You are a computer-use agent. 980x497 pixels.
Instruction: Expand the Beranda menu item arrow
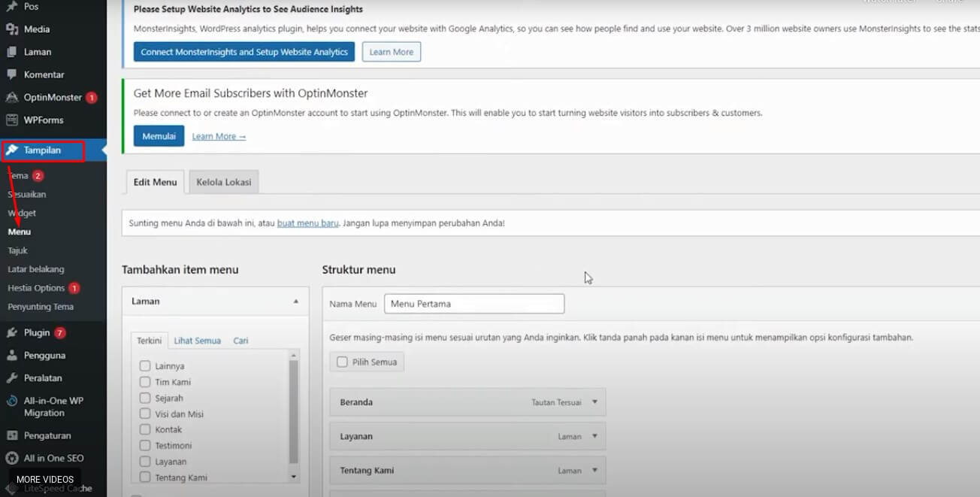pyautogui.click(x=594, y=402)
